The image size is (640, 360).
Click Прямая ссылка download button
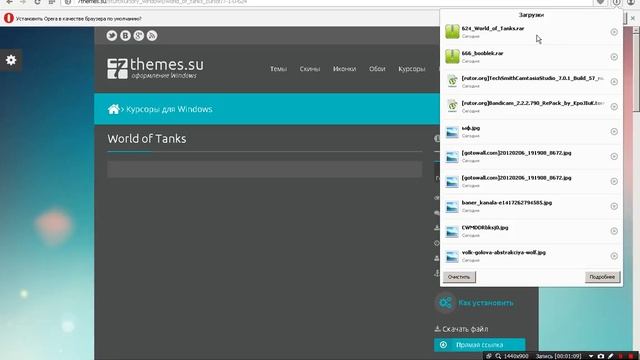tap(480, 345)
